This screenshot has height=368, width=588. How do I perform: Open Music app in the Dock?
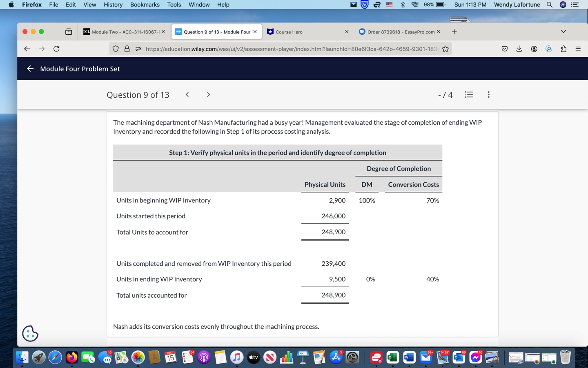[x=237, y=357]
